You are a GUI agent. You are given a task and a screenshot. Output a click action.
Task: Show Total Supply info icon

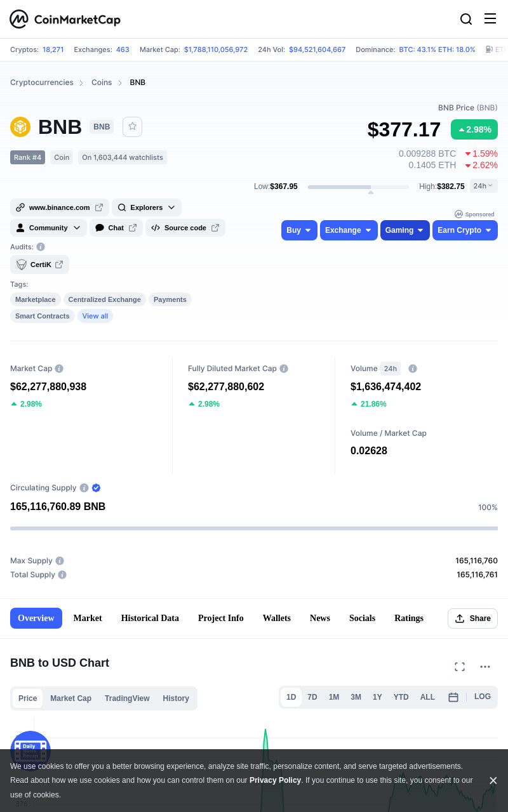(x=62, y=575)
